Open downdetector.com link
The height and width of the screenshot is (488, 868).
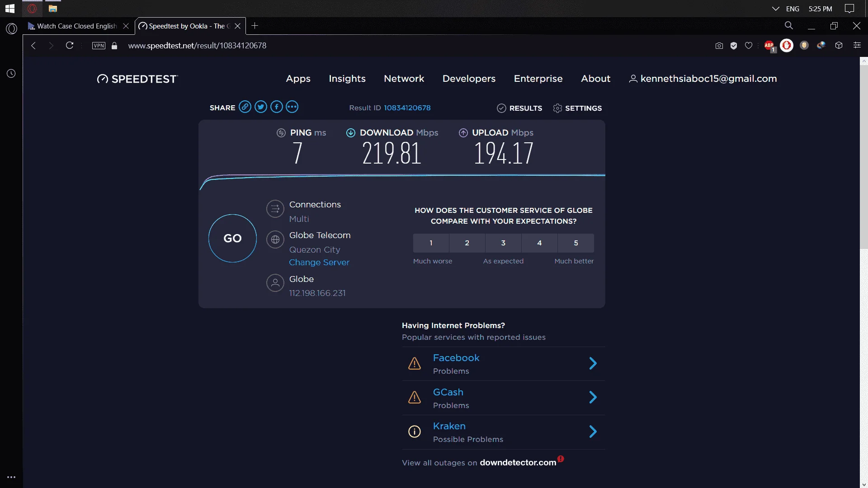pos(518,462)
